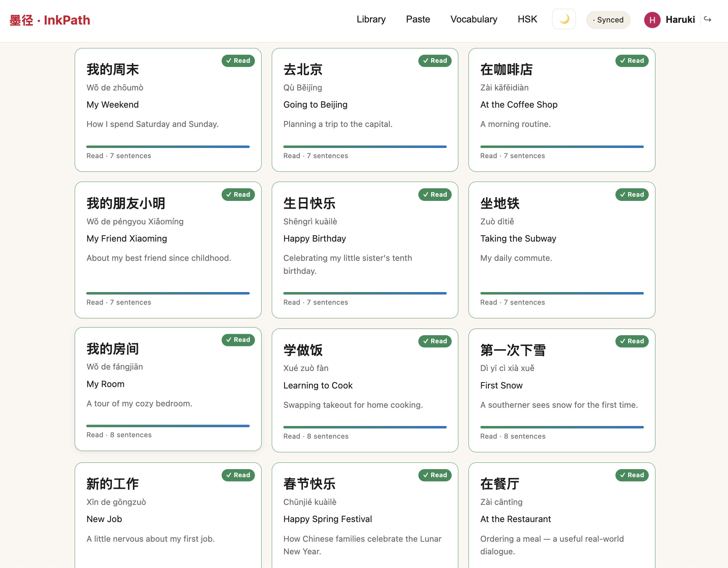This screenshot has width=728, height=568.
Task: Click progress bar on Going to Beijing card
Action: click(365, 147)
